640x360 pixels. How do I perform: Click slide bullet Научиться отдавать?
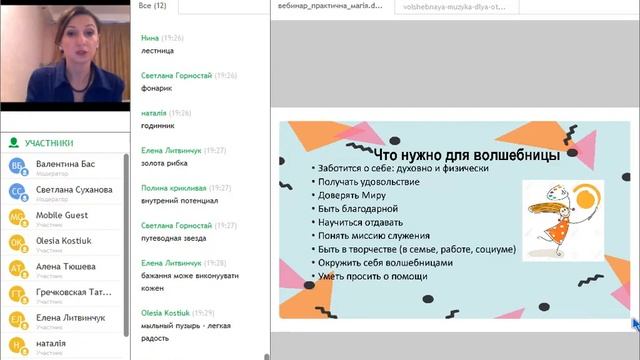(360, 222)
